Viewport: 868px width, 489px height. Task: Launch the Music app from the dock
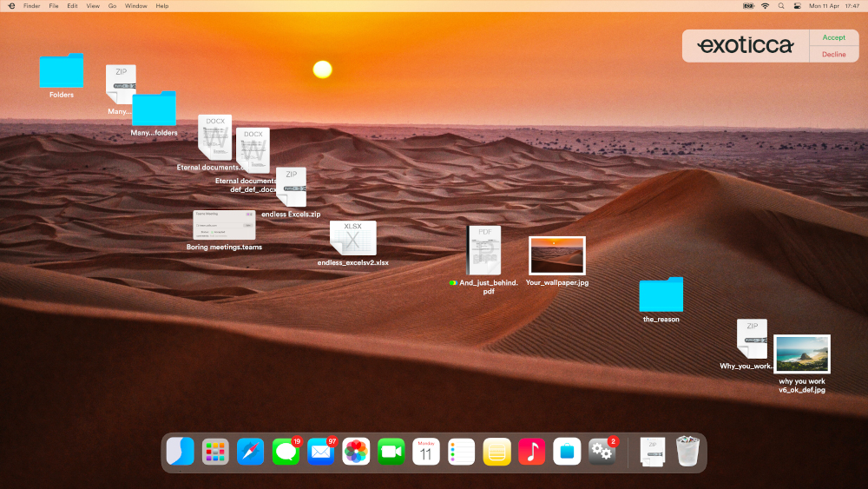click(x=532, y=452)
